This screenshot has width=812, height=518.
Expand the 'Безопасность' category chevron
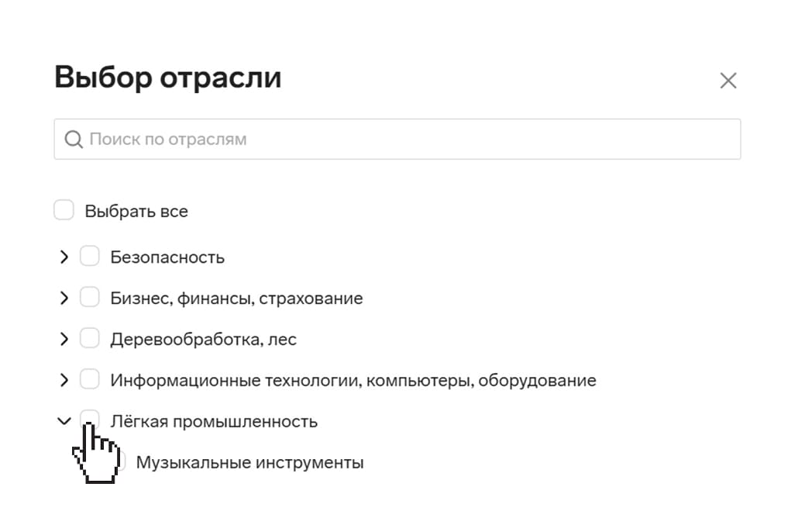(x=64, y=257)
